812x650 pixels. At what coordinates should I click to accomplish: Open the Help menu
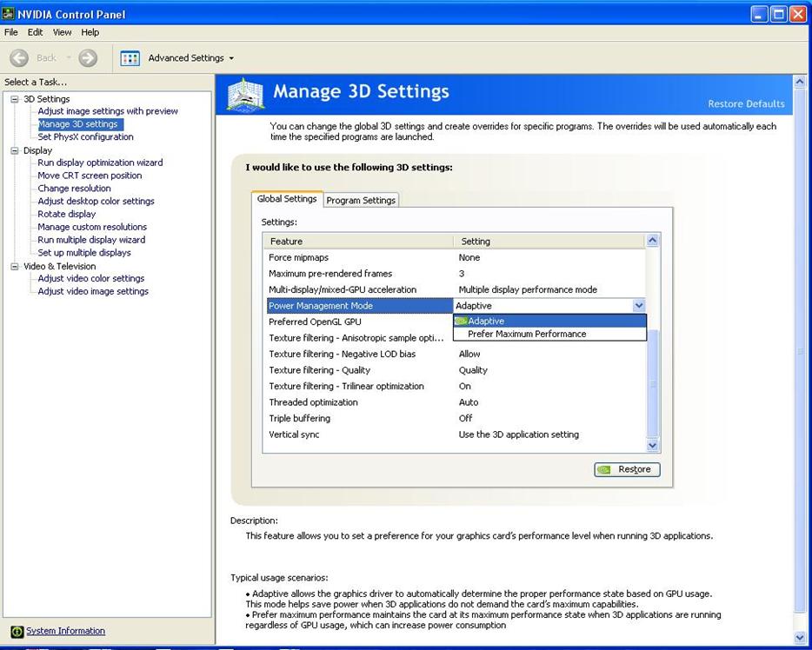[90, 32]
